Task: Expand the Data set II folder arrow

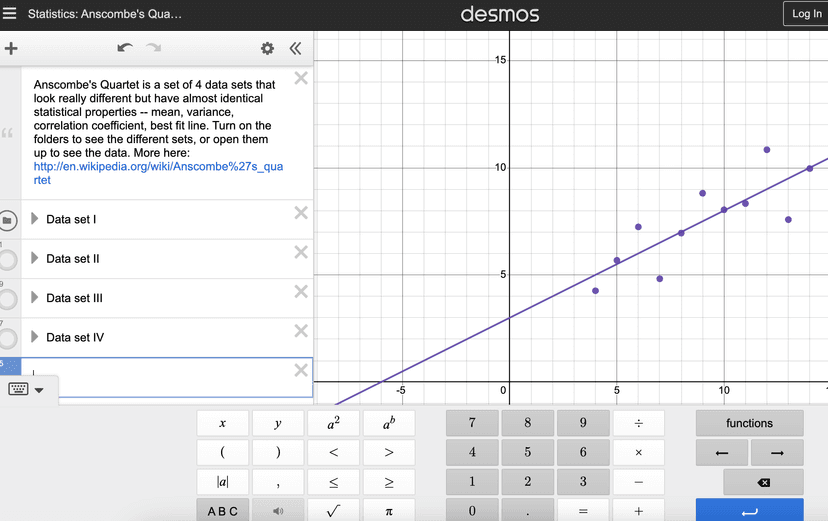Action: click(x=34, y=258)
